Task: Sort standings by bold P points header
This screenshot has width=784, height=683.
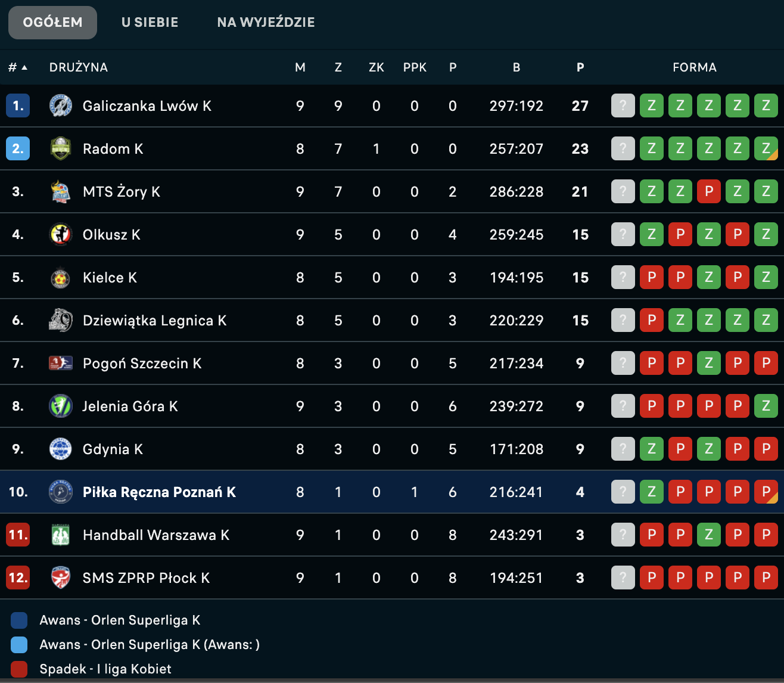Action: [x=580, y=67]
